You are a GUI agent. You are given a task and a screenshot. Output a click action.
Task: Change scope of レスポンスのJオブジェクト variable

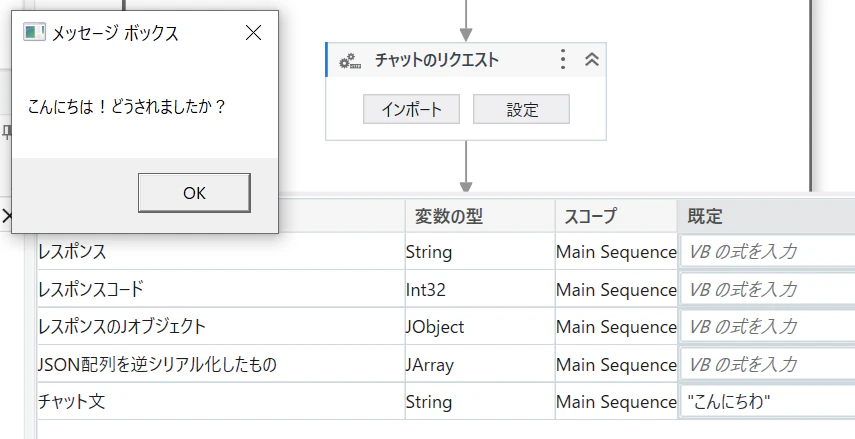[616, 327]
